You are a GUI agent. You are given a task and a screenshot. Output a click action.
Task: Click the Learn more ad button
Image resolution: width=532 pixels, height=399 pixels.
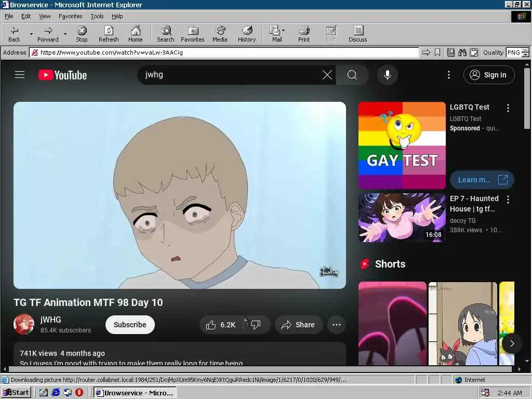coord(482,179)
